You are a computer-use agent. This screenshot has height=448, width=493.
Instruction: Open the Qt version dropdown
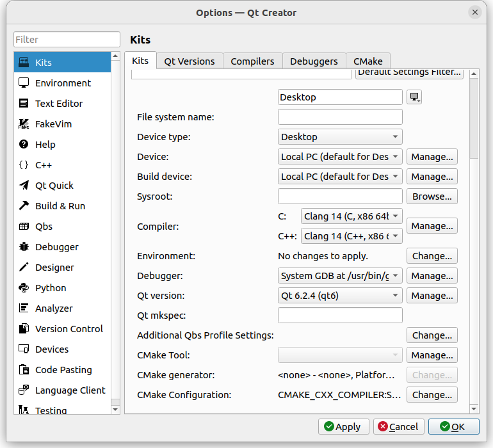tap(340, 296)
